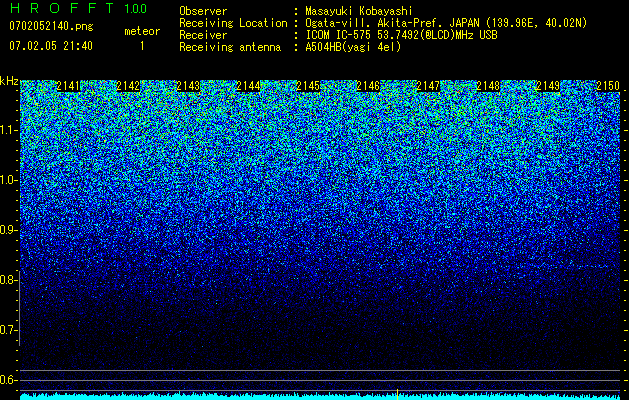Click the 2141 time marker
Viewport: 629px width, 400px height.
(x=69, y=86)
